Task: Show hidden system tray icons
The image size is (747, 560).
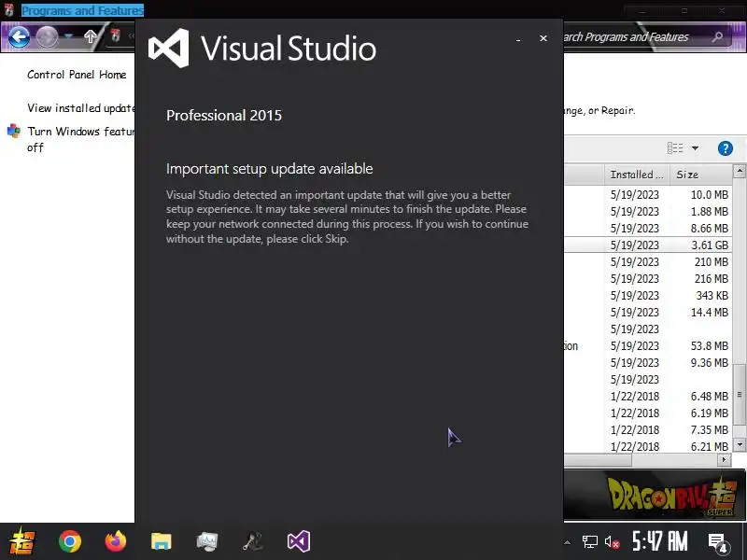Action: click(567, 542)
